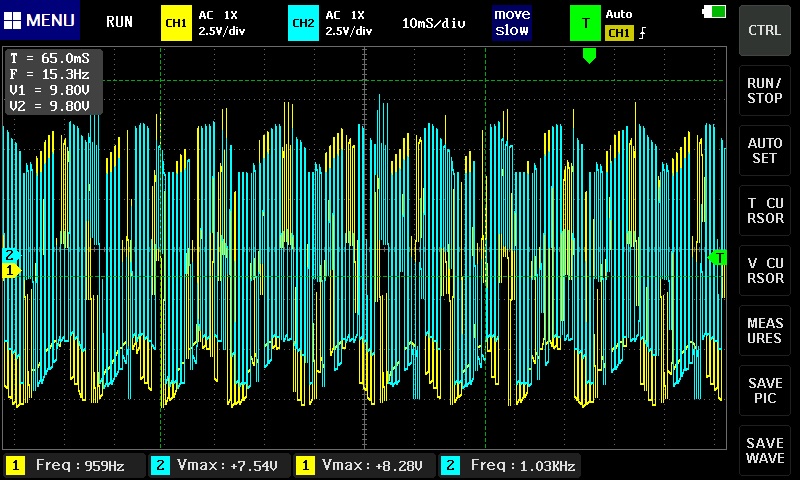Select the green trigger position marker at top

(x=589, y=56)
